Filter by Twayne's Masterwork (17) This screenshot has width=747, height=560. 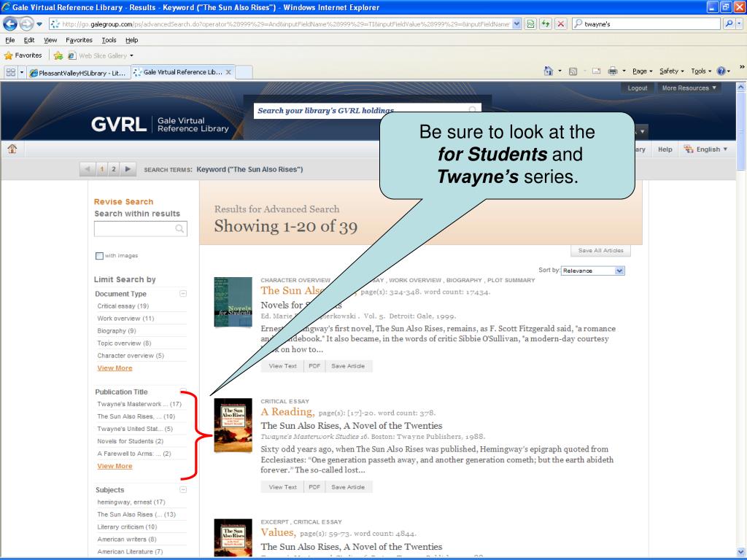click(139, 404)
